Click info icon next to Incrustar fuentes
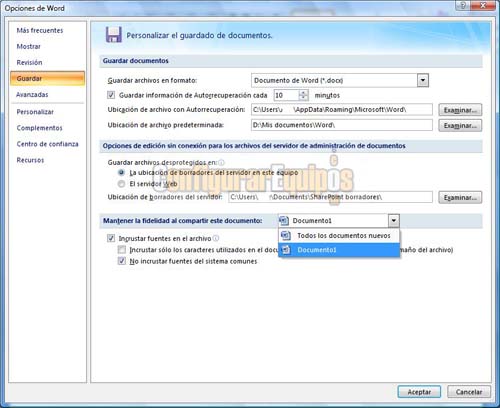The image size is (500, 408). tap(216, 238)
